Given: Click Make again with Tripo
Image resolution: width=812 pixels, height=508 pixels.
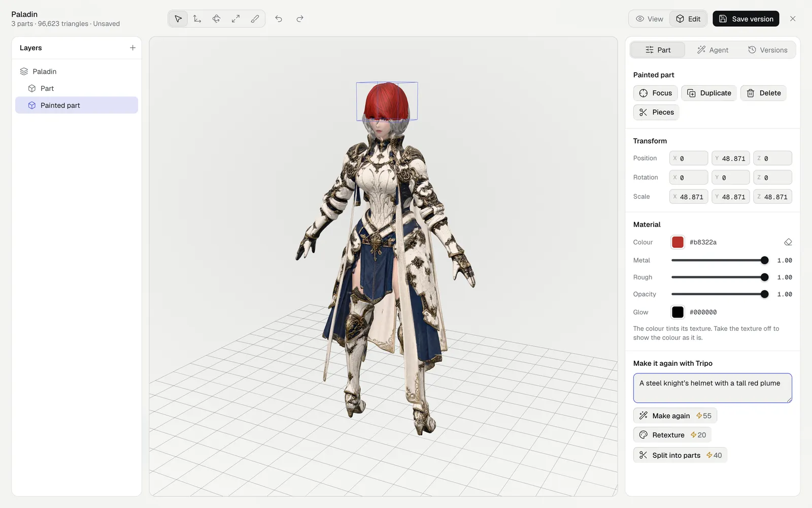Looking at the screenshot, I should click(675, 416).
